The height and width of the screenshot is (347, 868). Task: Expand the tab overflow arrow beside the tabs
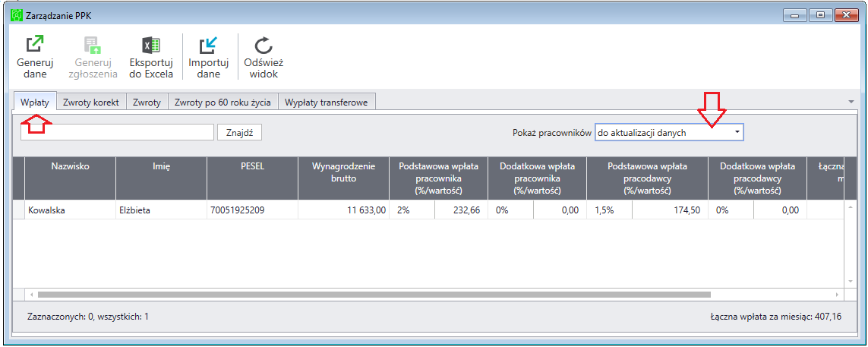coord(851,102)
